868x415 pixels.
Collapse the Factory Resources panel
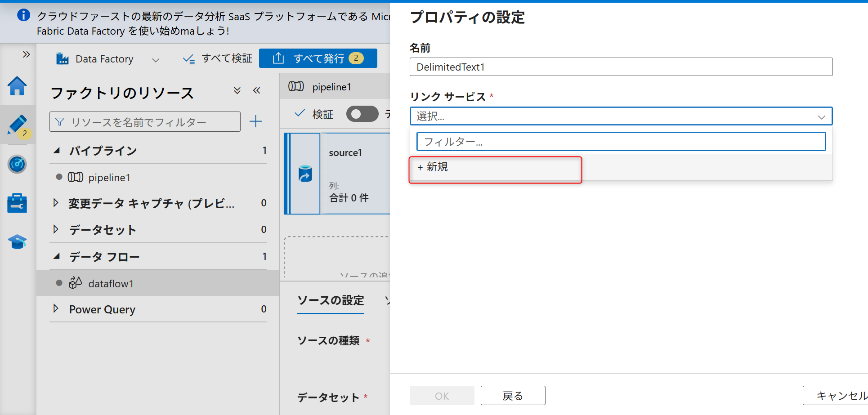tap(256, 91)
